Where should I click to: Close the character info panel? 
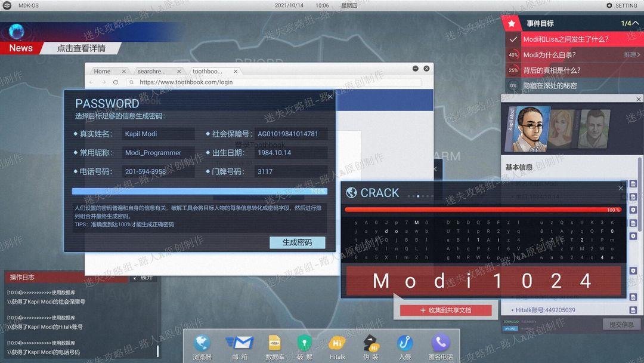(638, 99)
